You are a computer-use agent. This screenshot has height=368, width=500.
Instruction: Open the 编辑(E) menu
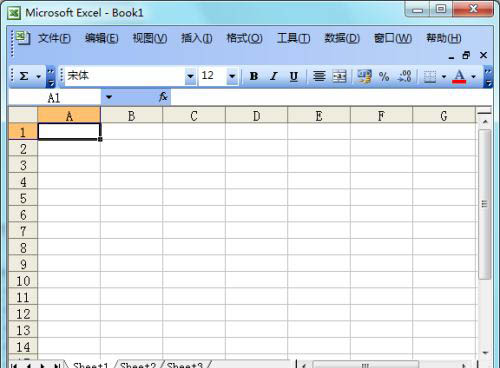(x=102, y=38)
